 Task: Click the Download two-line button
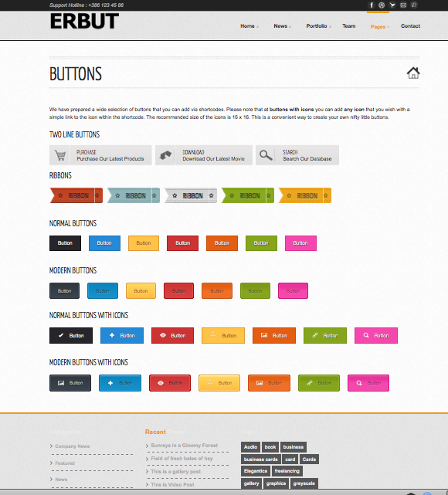coord(204,155)
